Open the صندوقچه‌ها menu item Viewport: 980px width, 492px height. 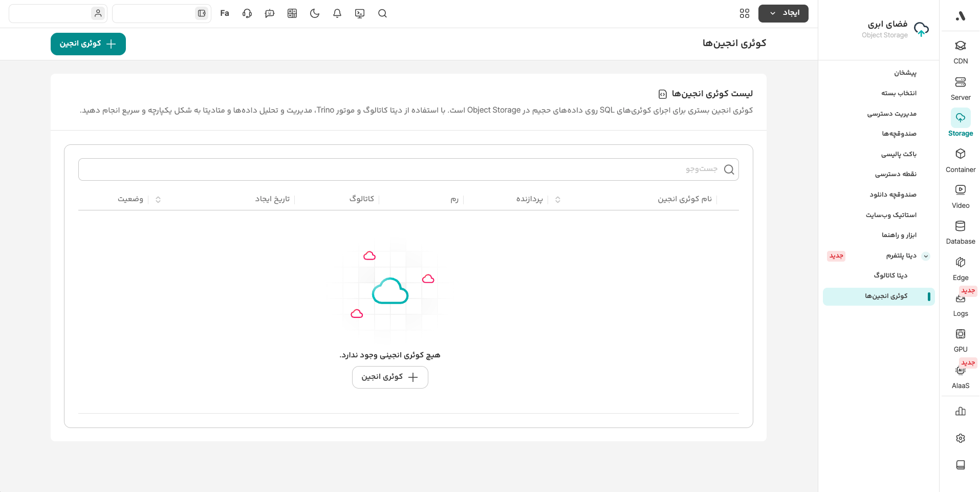(x=899, y=134)
